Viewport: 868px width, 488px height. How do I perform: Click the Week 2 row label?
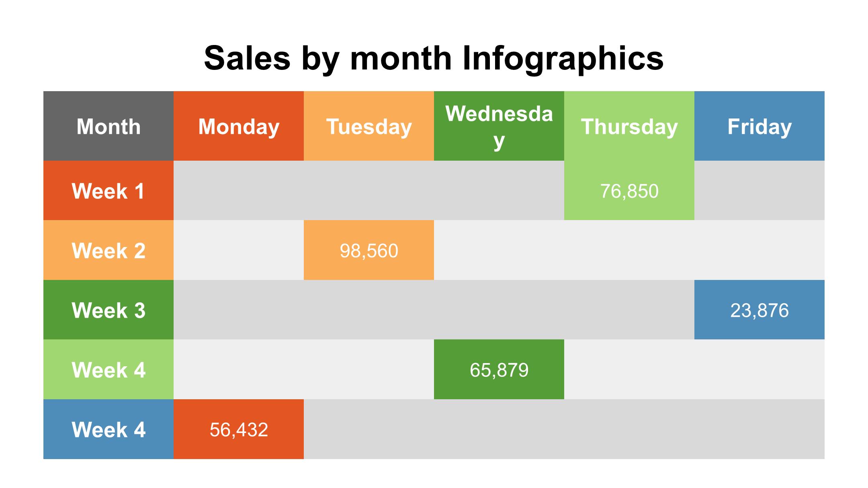coord(108,251)
